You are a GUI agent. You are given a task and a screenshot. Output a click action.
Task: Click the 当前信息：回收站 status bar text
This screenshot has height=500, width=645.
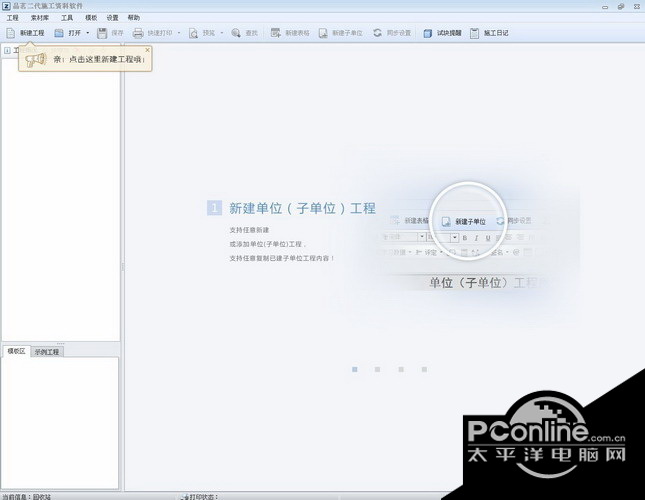[x=27, y=497]
